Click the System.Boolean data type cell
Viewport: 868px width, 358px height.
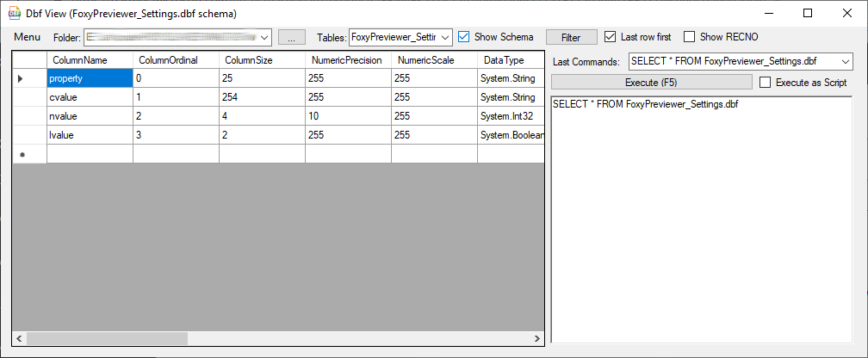511,135
